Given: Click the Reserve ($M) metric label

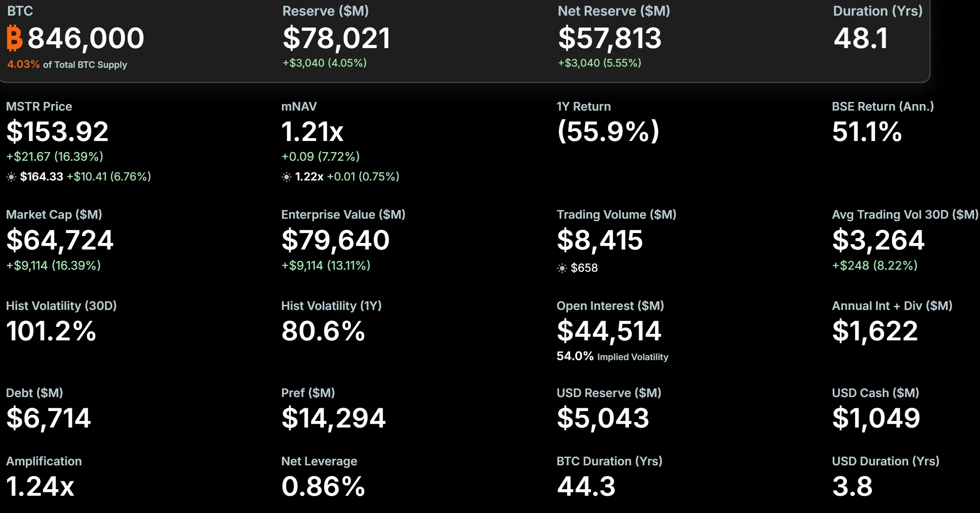Looking at the screenshot, I should click(325, 11).
